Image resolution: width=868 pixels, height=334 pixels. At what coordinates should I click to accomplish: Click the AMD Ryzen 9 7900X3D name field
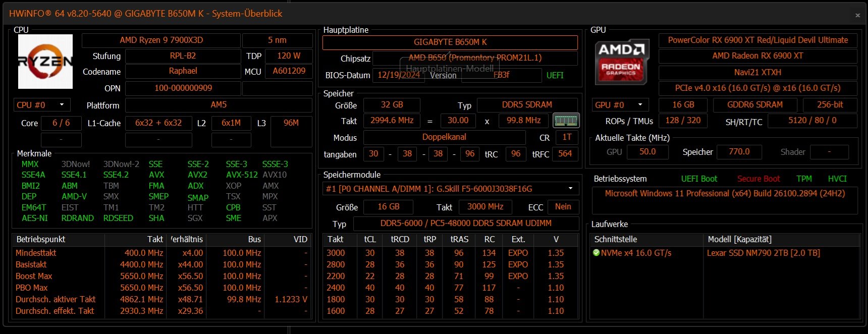pyautogui.click(x=161, y=40)
